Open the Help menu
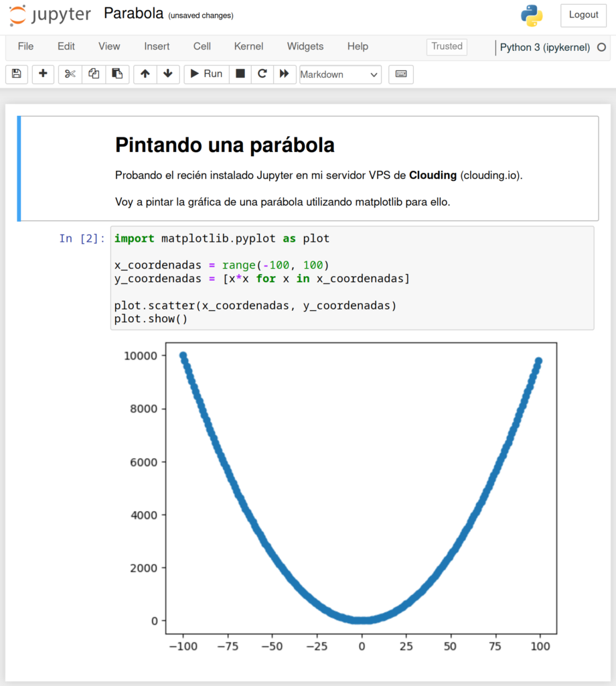 358,46
